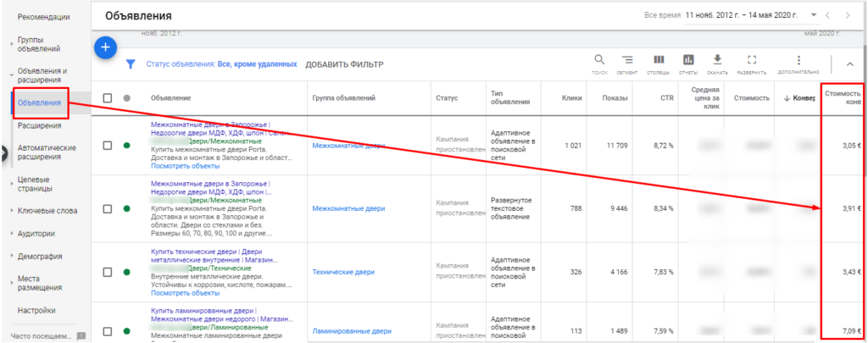Select Ключевые слова in the left menu
Image resolution: width=868 pixels, height=343 pixels.
tap(47, 210)
